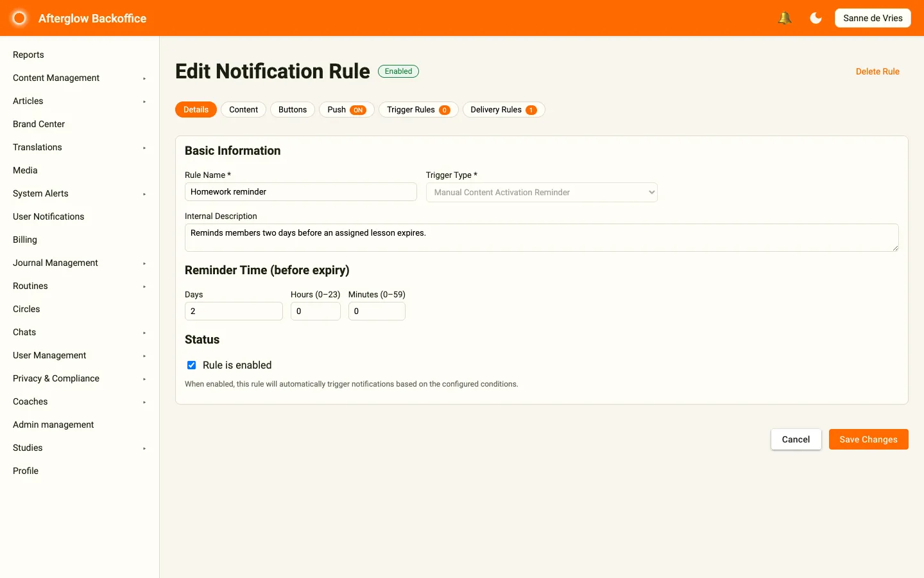Expand the Coaches section
Screen dimensions: 924x578
80,401
